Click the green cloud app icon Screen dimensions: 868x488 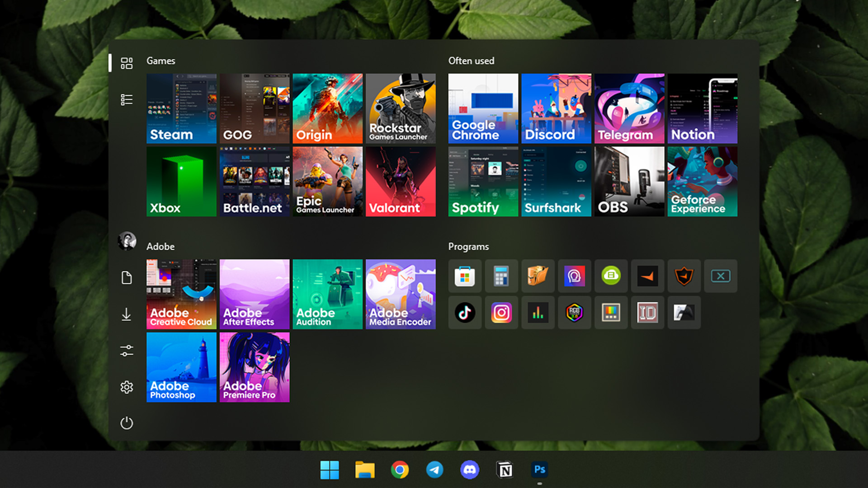pyautogui.click(x=611, y=276)
